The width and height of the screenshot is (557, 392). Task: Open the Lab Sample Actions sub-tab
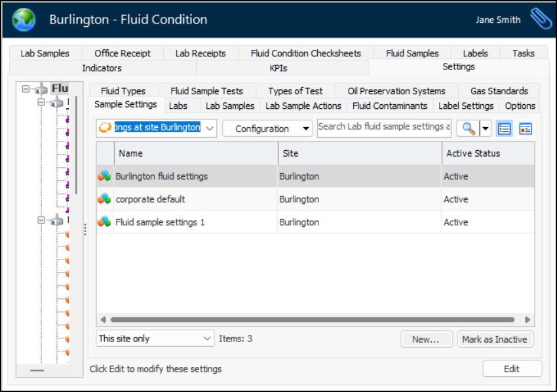coord(303,106)
